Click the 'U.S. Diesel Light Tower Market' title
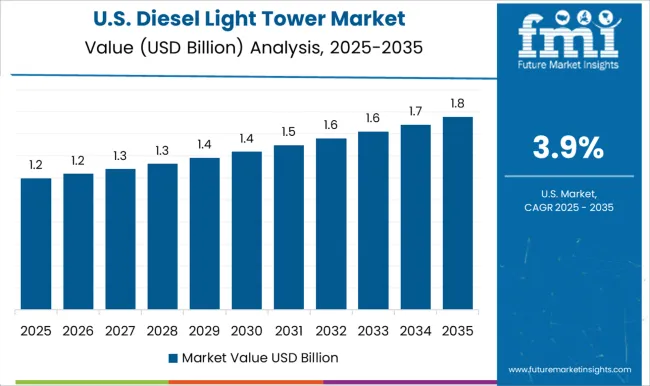650x386 pixels. pyautogui.click(x=249, y=19)
